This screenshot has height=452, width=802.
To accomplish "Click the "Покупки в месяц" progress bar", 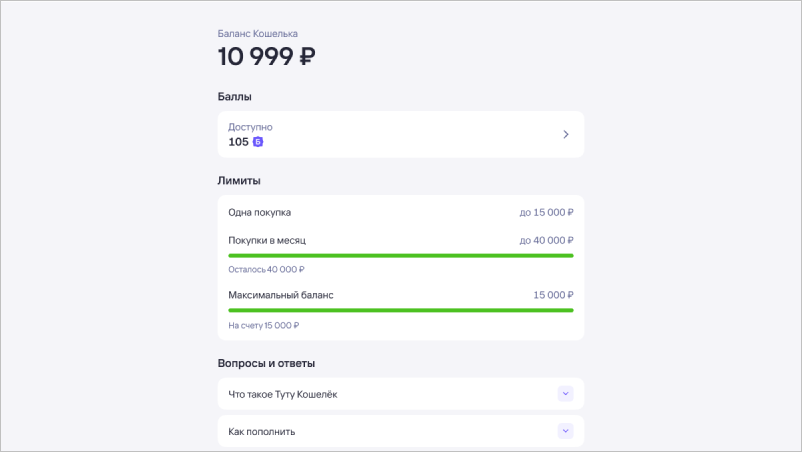I will pyautogui.click(x=400, y=256).
